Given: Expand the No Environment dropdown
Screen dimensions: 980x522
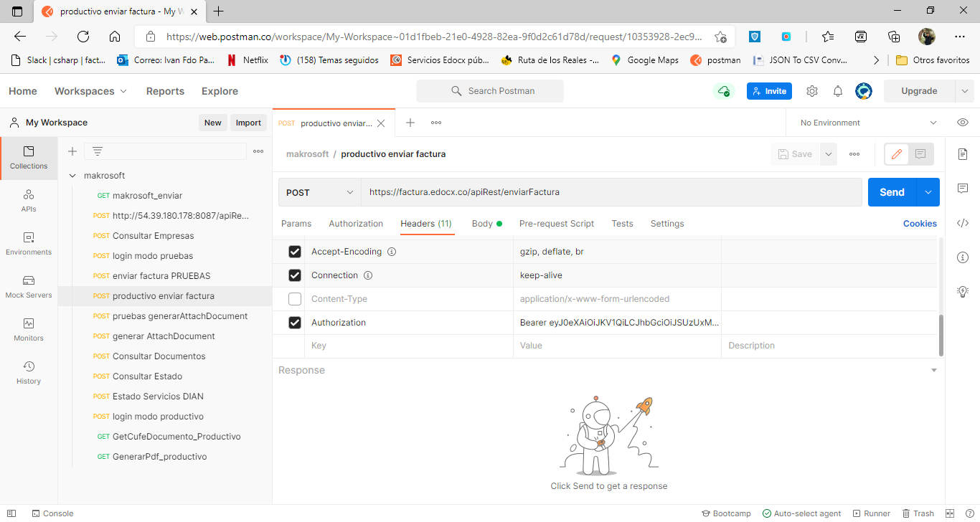Looking at the screenshot, I should pos(868,123).
